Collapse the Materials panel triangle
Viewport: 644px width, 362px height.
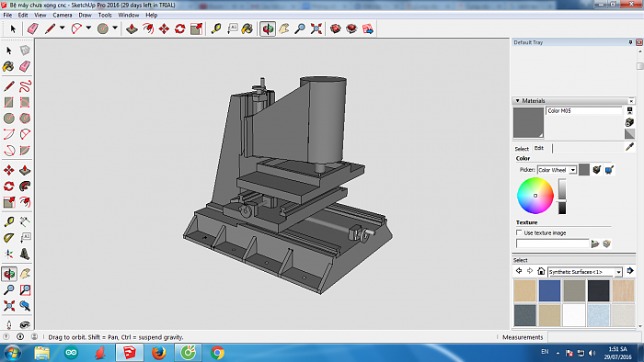click(x=517, y=100)
